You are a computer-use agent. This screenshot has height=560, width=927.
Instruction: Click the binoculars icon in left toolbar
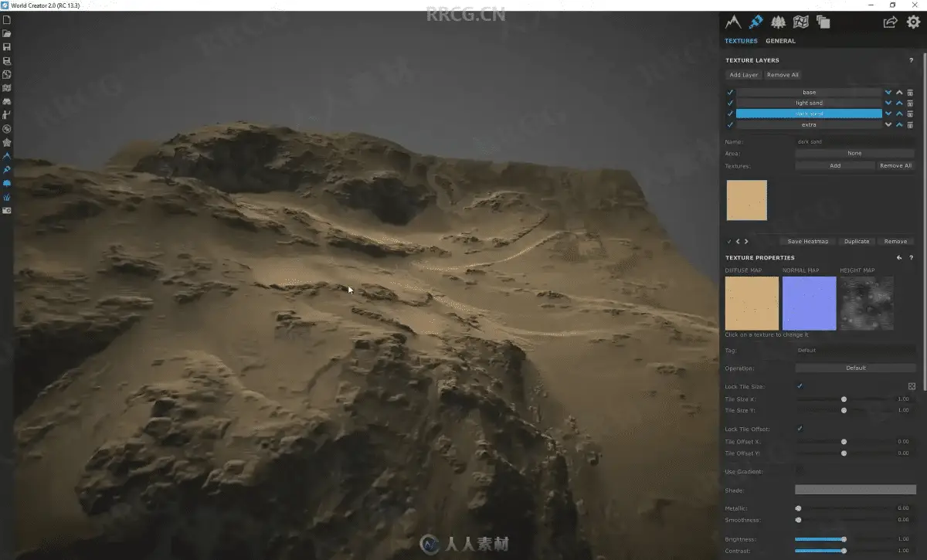click(x=6, y=102)
